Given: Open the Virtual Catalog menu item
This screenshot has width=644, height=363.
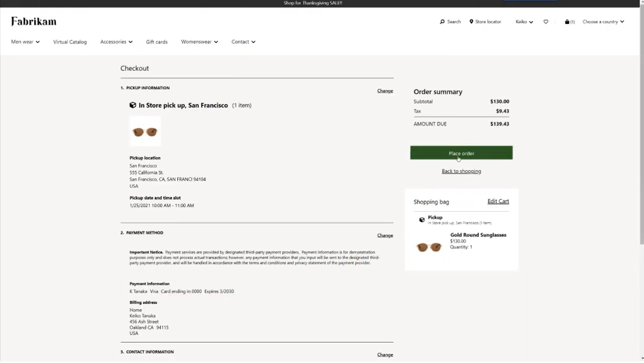Looking at the screenshot, I should tap(70, 42).
